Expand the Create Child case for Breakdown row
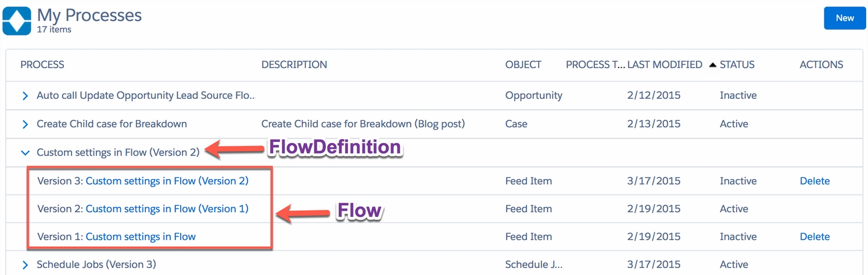The width and height of the screenshot is (868, 275). (25, 124)
